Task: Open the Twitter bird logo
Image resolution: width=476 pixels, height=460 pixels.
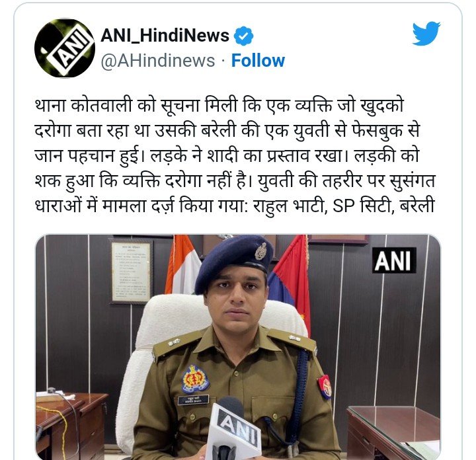Action: coord(426,34)
